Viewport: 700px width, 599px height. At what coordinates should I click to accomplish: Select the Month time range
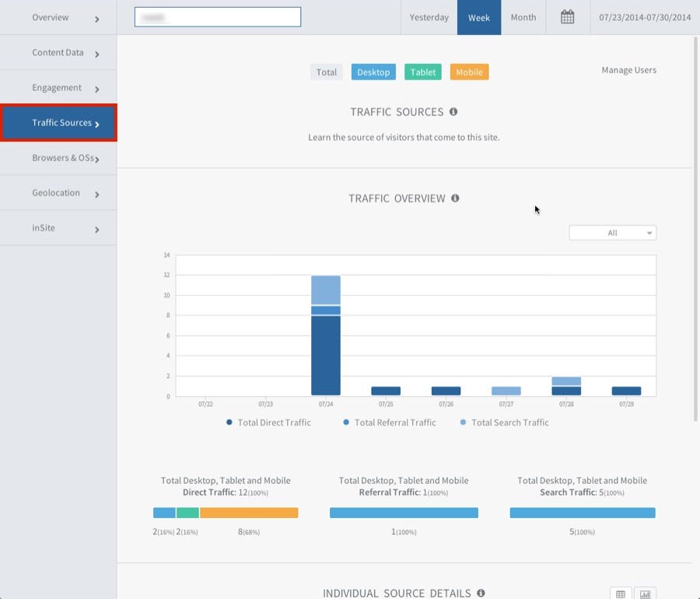point(523,17)
